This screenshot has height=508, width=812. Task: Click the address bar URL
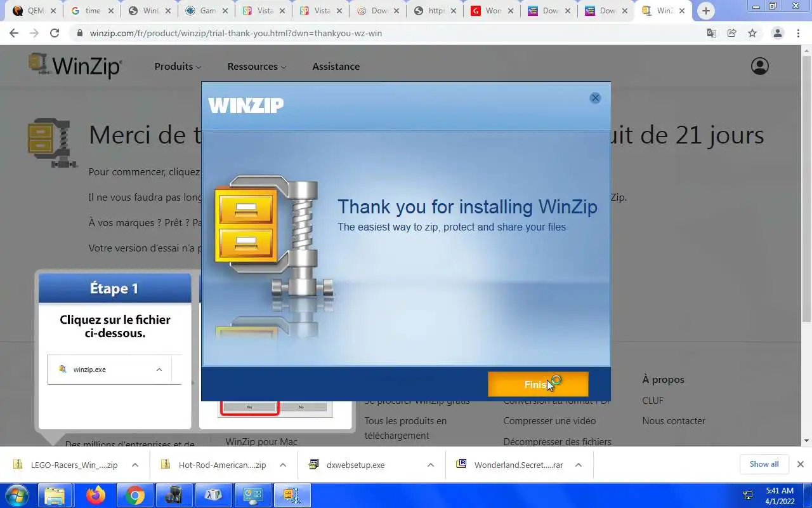click(236, 33)
